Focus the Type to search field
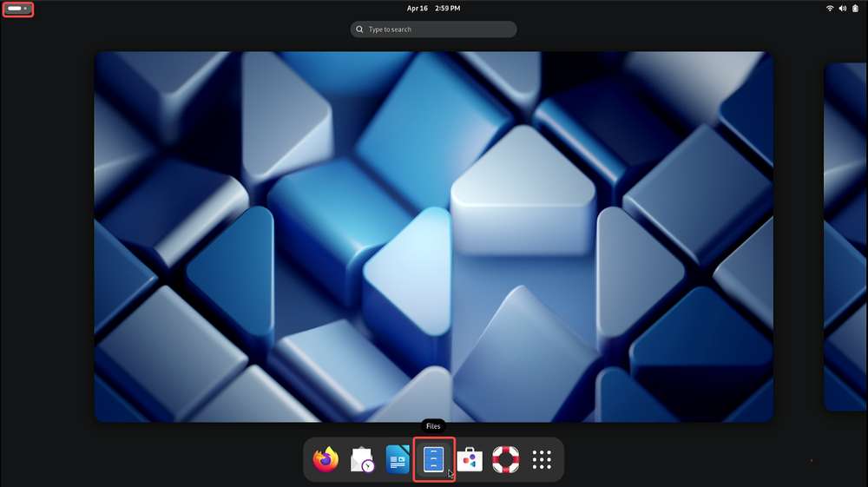The width and height of the screenshot is (868, 487). click(433, 30)
